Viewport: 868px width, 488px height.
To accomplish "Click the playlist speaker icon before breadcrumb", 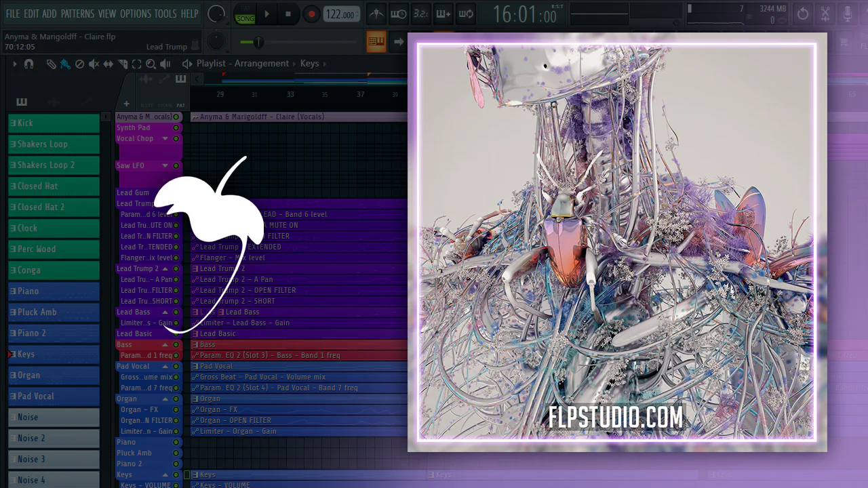I will [187, 64].
